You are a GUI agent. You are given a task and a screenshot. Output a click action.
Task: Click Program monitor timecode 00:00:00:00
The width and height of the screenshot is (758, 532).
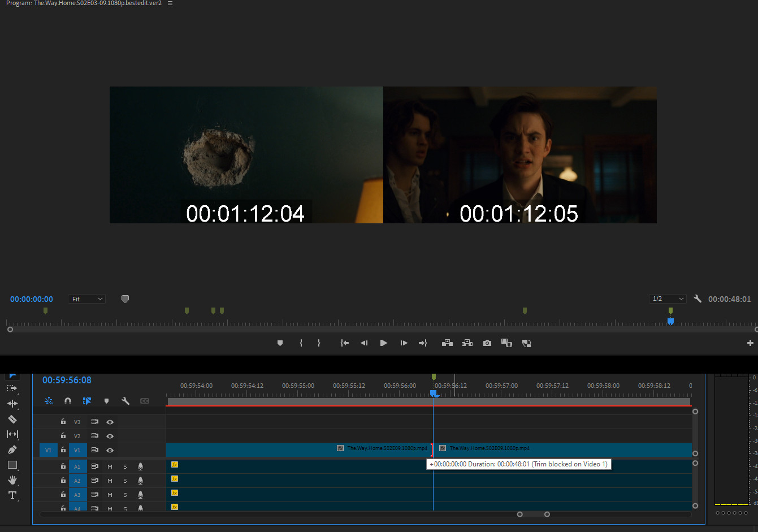(32, 299)
